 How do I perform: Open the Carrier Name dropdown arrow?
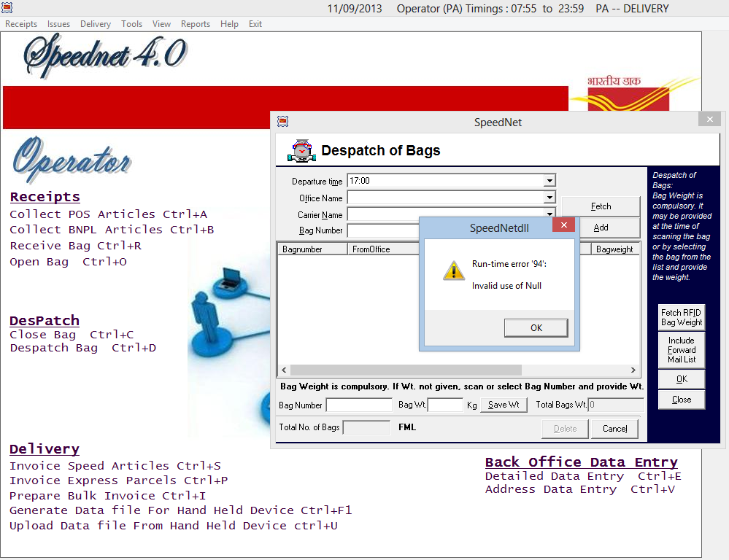[549, 214]
